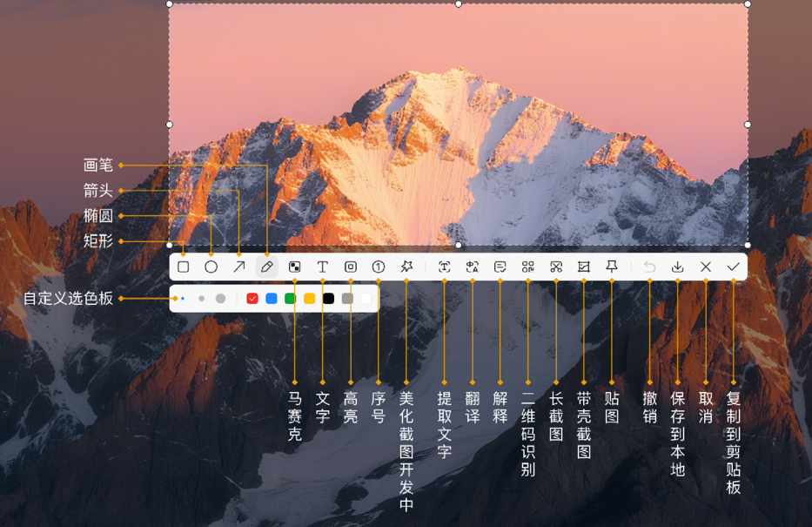
Task: Add a numbered sequence marker tool
Action: tap(379, 267)
